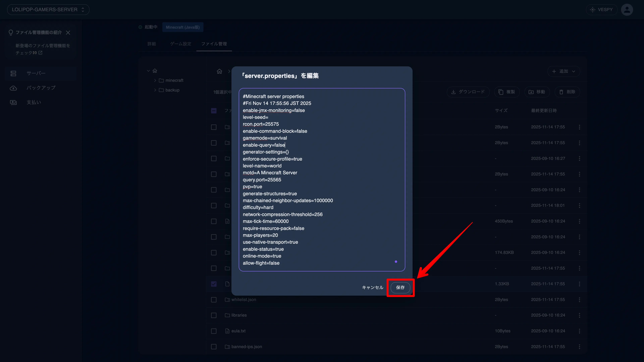Open the three-dot menu for eula.txt
Viewport: 644px width, 362px height.
coord(579,331)
